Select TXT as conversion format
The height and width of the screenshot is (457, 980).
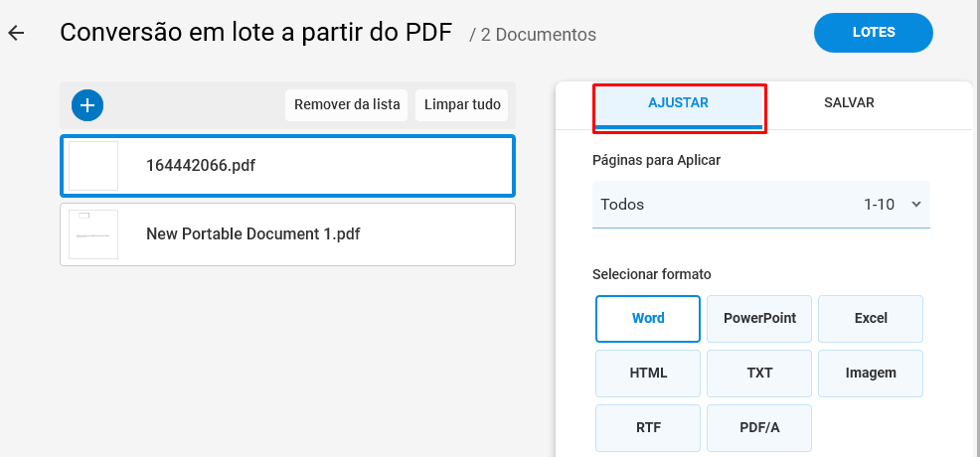pos(759,374)
